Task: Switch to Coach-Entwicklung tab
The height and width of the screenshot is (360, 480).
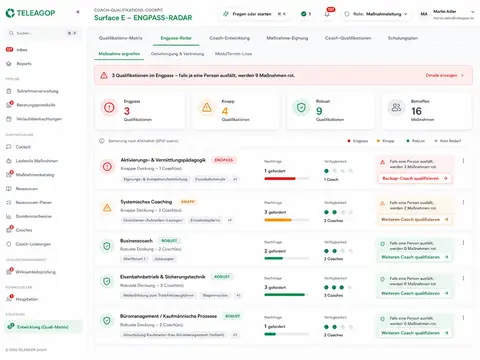Action: pos(230,38)
